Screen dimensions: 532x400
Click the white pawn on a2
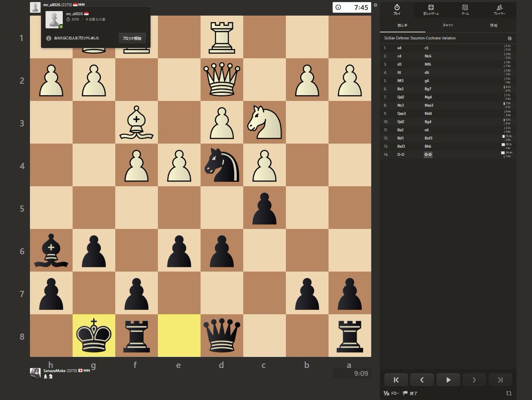coord(350,80)
